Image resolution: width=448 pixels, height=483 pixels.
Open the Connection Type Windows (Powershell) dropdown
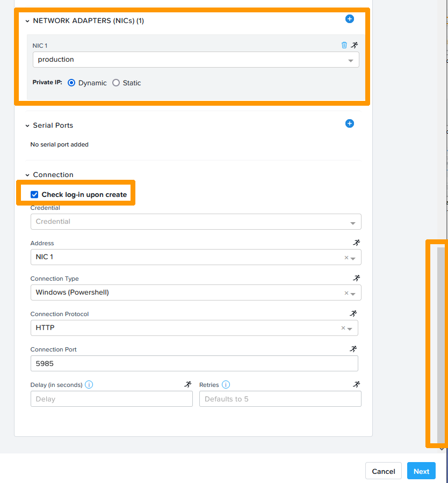pos(196,292)
